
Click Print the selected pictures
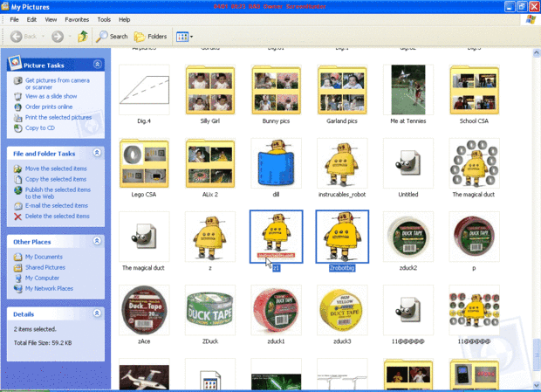[x=58, y=118]
